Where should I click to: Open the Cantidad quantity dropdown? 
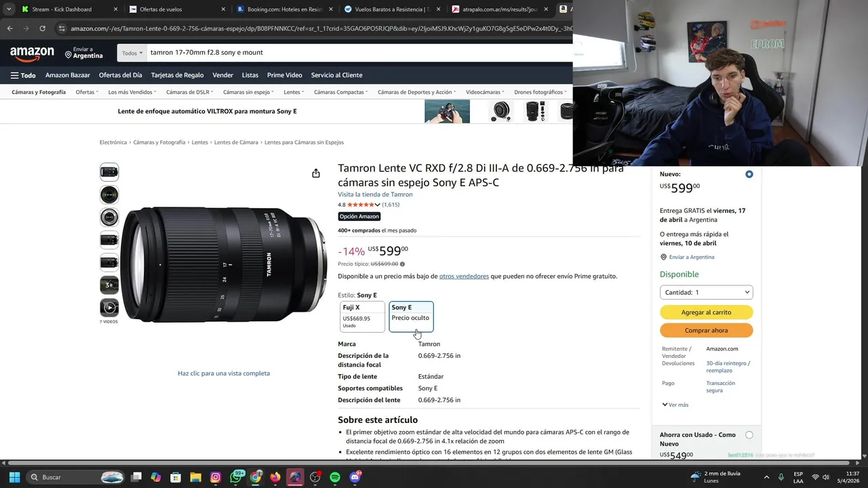(706, 292)
